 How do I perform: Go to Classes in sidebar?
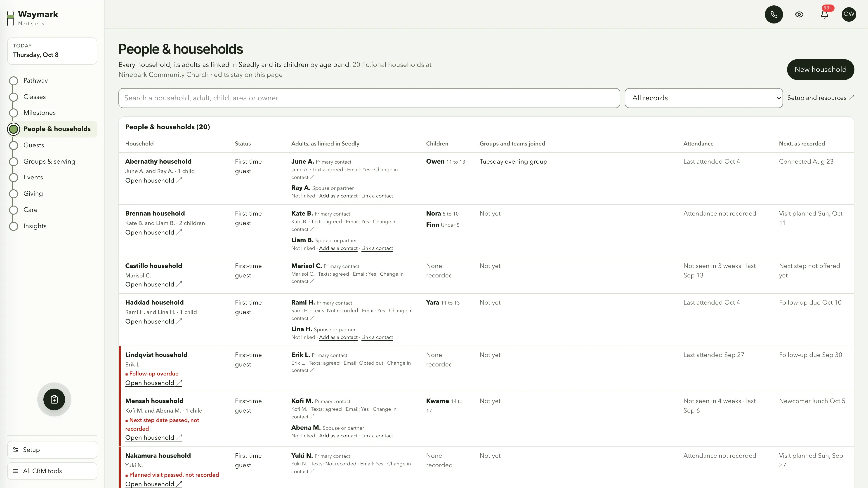[x=35, y=97]
